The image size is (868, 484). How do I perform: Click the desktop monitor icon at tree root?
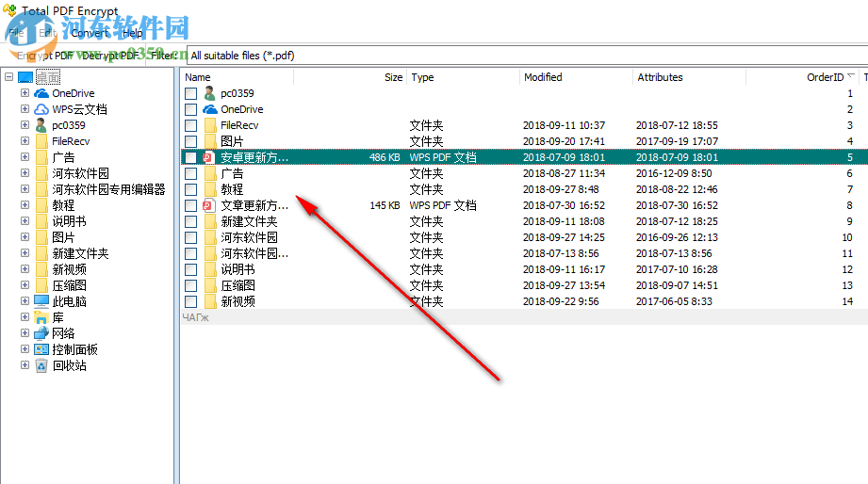tap(25, 77)
